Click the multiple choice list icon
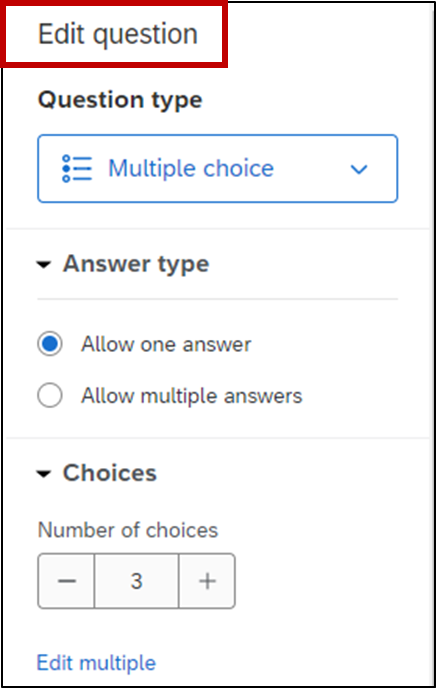Viewport: 436px width, 688px height. [x=77, y=168]
